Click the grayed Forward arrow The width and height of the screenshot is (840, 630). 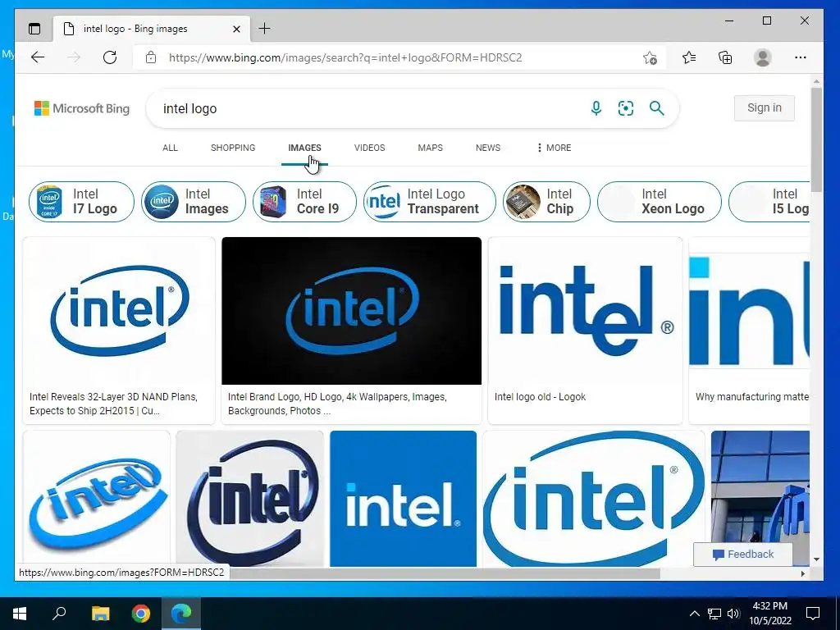[74, 57]
